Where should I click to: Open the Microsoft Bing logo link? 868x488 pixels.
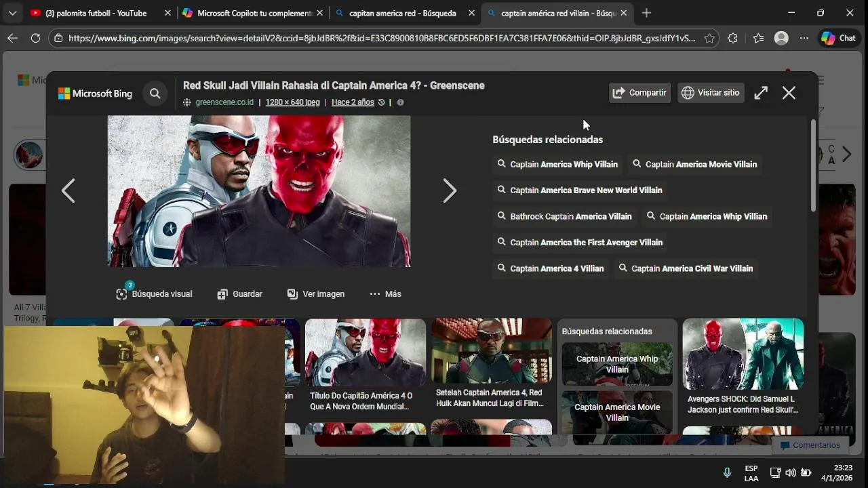coord(95,94)
